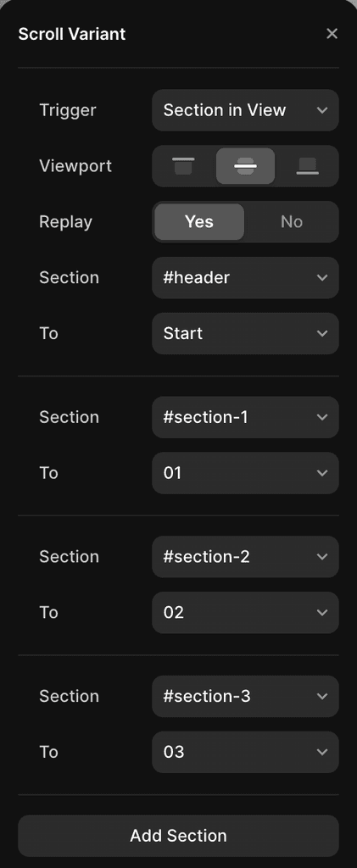This screenshot has width=357, height=868.
Task: Open the #section-1 dropdown
Action: click(x=245, y=417)
